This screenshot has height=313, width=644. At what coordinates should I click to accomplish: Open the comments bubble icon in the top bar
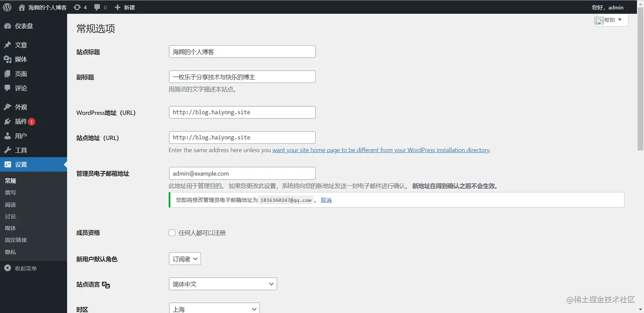[98, 7]
